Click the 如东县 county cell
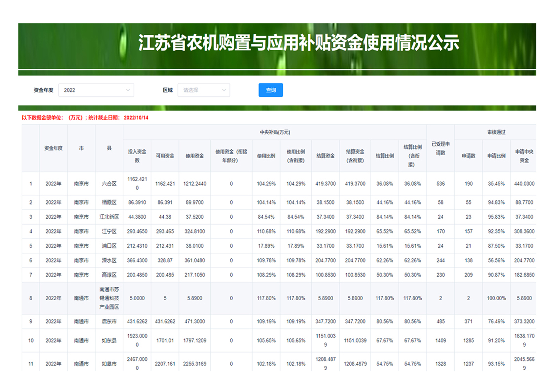 [x=109, y=340]
